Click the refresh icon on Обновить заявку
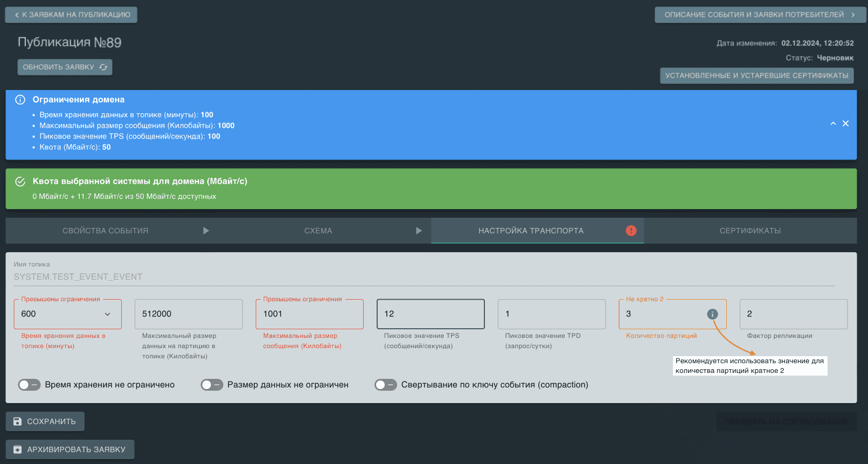The height and width of the screenshot is (464, 868). coord(103,67)
